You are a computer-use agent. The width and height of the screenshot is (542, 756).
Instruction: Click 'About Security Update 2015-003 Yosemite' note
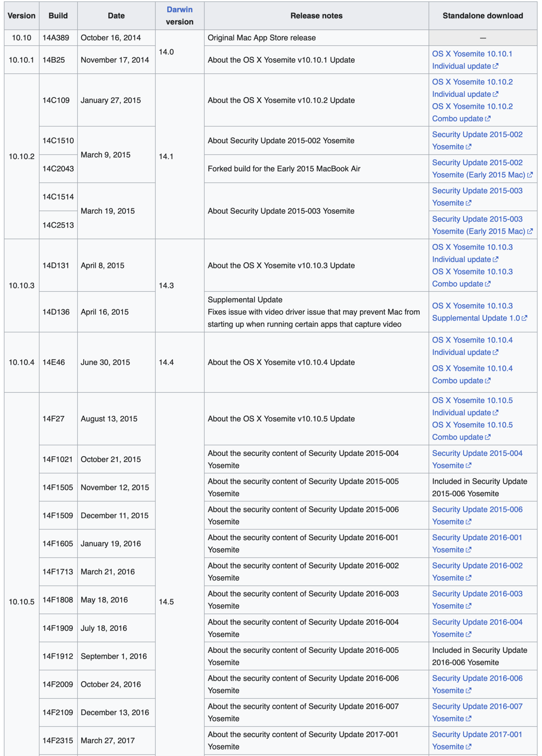coord(281,211)
